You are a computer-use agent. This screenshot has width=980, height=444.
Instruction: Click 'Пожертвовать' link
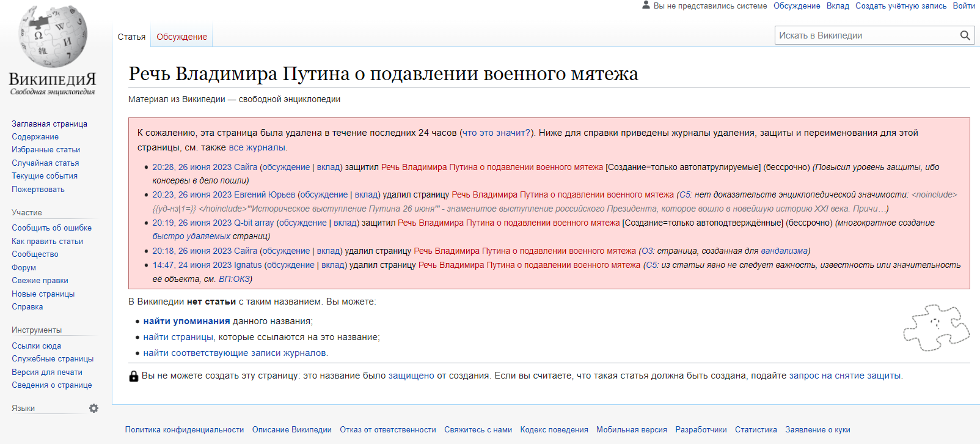tap(38, 189)
